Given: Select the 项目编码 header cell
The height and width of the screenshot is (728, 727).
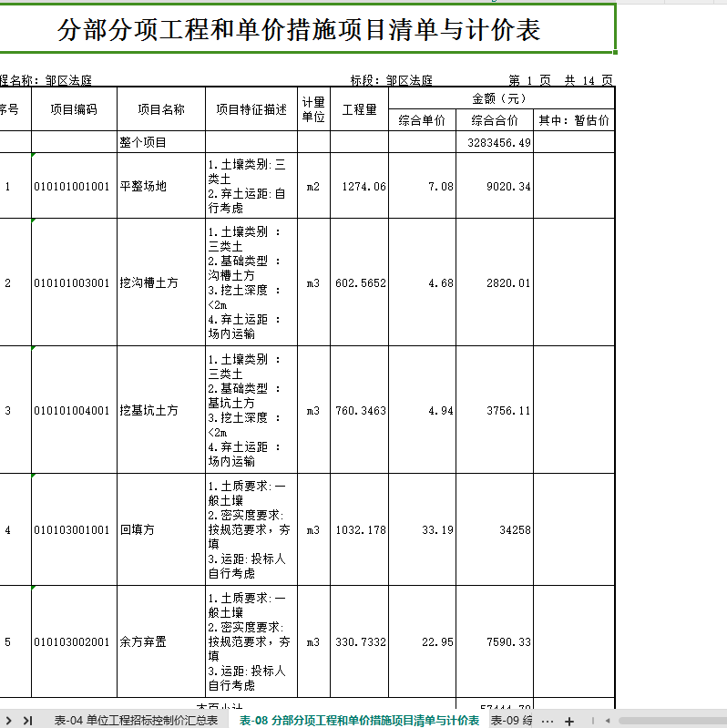Looking at the screenshot, I should pyautogui.click(x=75, y=109).
